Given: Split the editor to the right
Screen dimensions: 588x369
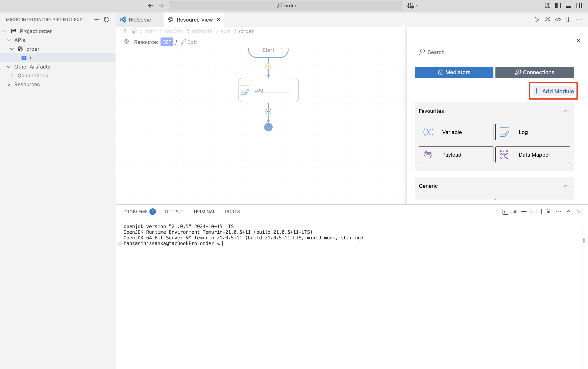Looking at the screenshot, I should [568, 20].
